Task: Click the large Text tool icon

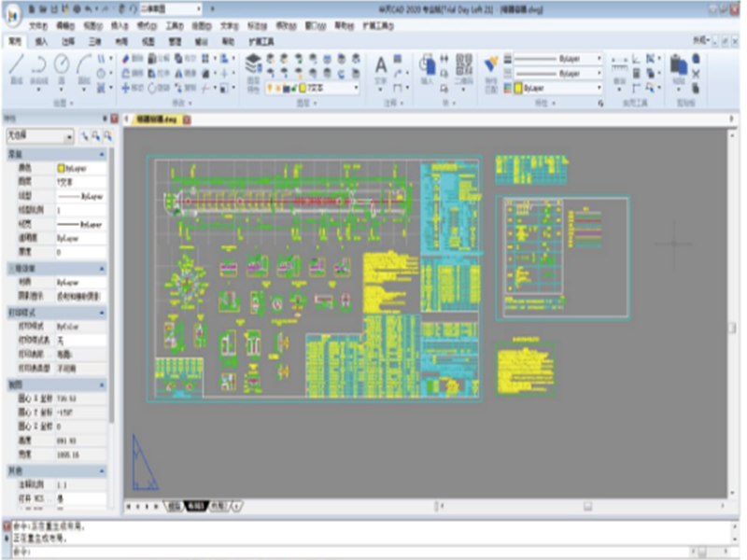Action: pos(381,66)
